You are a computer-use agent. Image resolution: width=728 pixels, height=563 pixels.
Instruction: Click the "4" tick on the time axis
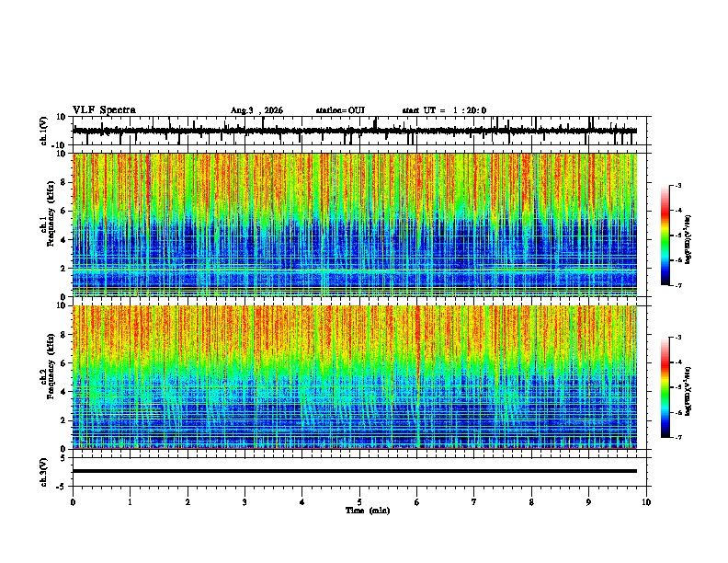(301, 502)
